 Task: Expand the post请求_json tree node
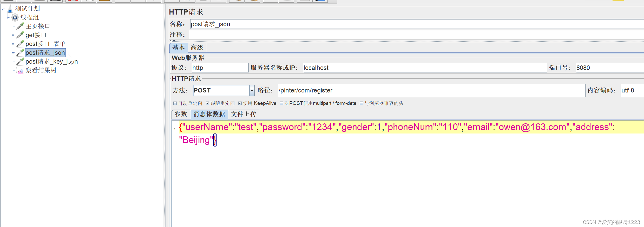click(x=14, y=53)
